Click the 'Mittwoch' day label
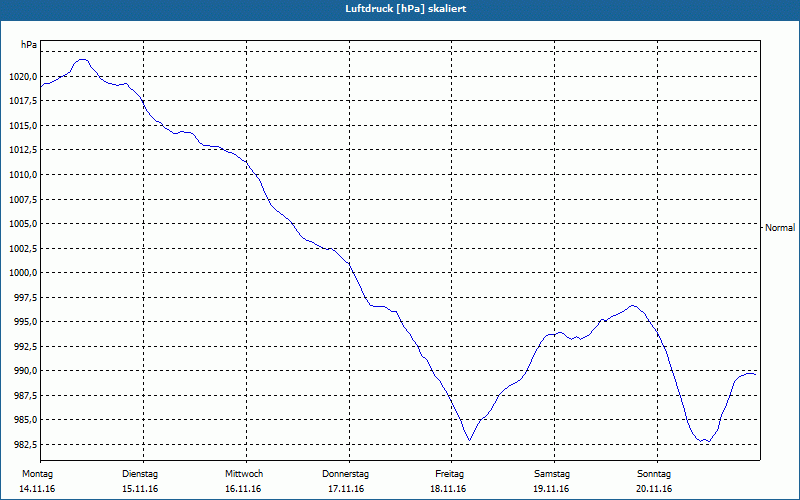The height and width of the screenshot is (500, 800). pyautogui.click(x=244, y=474)
